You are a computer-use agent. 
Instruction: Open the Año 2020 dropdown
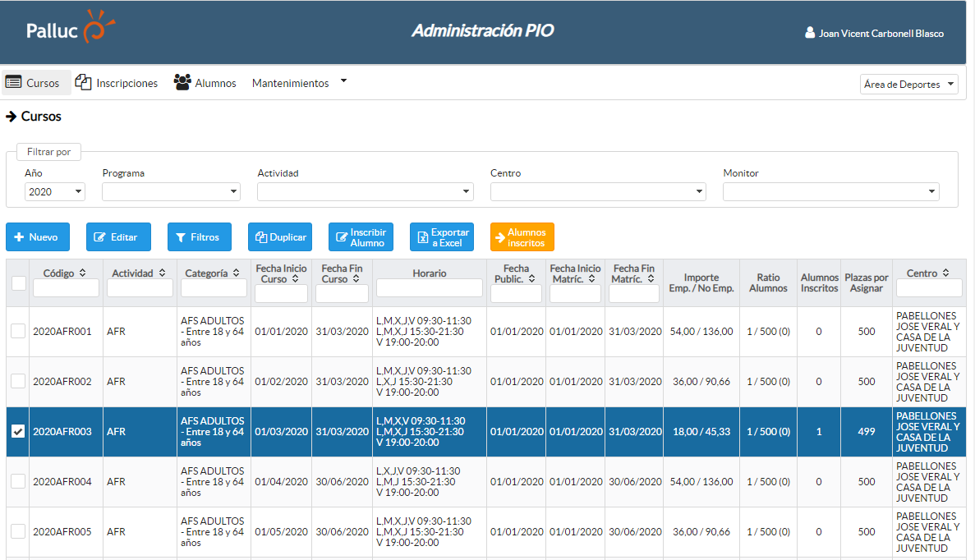coord(55,191)
